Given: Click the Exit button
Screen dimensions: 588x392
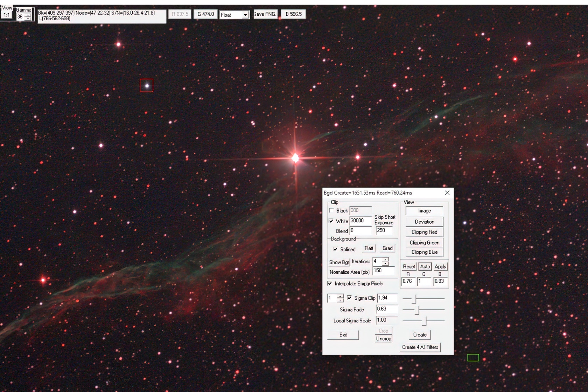Looking at the screenshot, I should point(343,335).
